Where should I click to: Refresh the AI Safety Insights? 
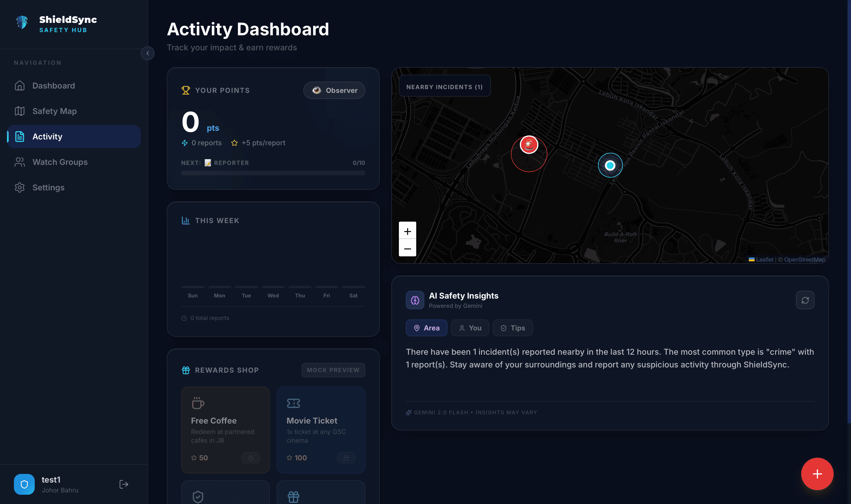tap(805, 300)
